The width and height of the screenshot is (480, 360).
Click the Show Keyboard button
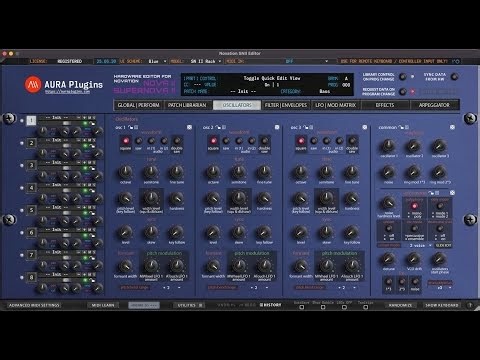pos(442,305)
